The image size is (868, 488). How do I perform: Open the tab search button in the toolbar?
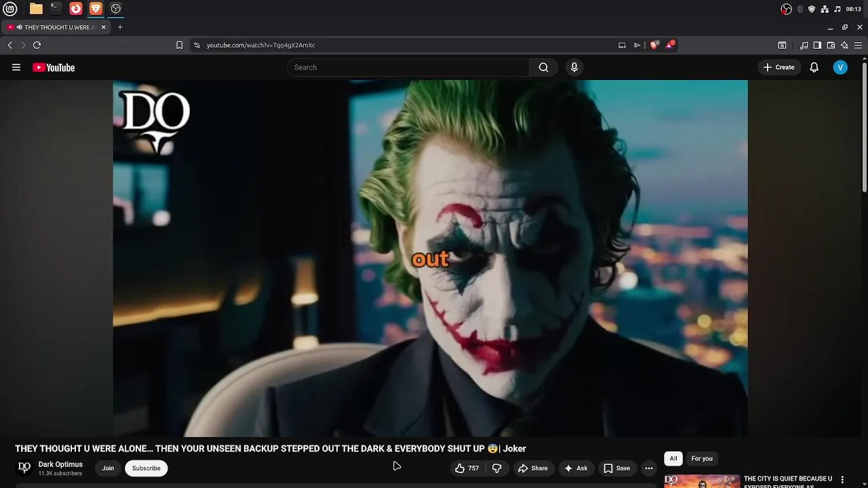pos(782,45)
